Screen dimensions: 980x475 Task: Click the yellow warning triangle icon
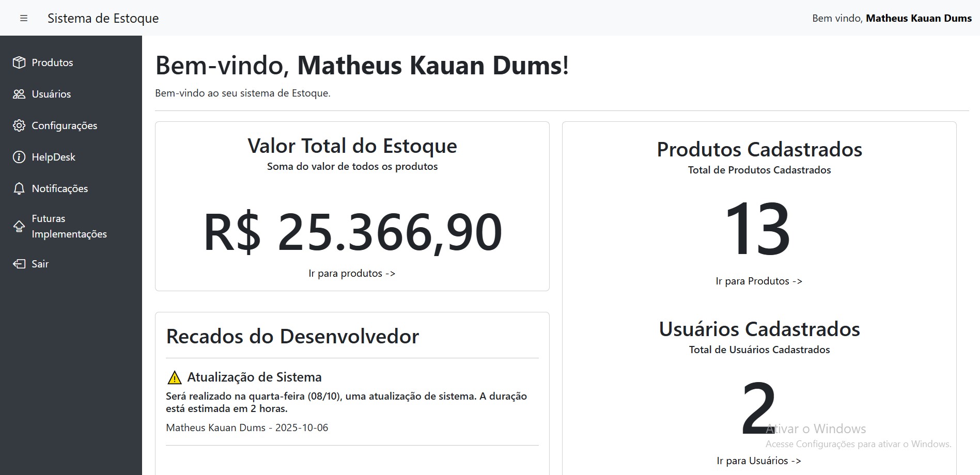click(x=175, y=377)
